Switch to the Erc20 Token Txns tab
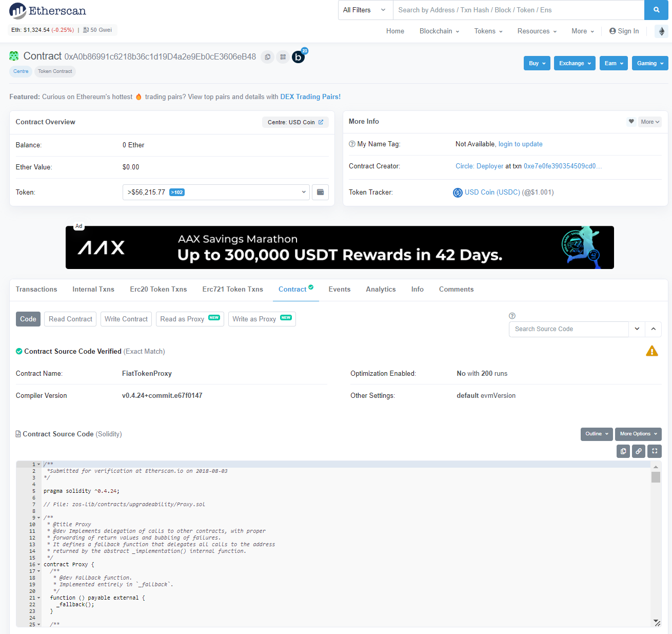This screenshot has height=634, width=672. 159,290
